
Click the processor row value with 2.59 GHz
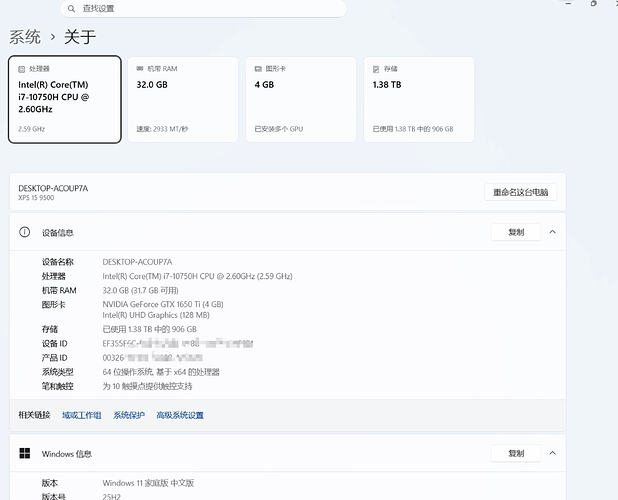click(197, 276)
